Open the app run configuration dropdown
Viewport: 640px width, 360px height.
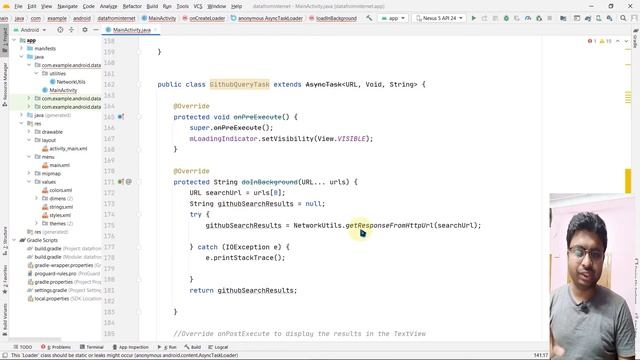[x=393, y=18]
